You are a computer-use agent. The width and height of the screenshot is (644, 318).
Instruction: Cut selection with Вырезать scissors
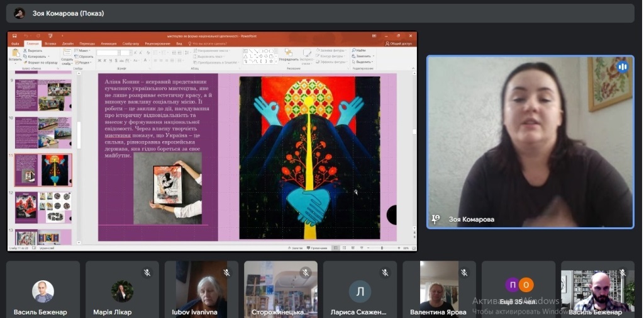point(33,50)
